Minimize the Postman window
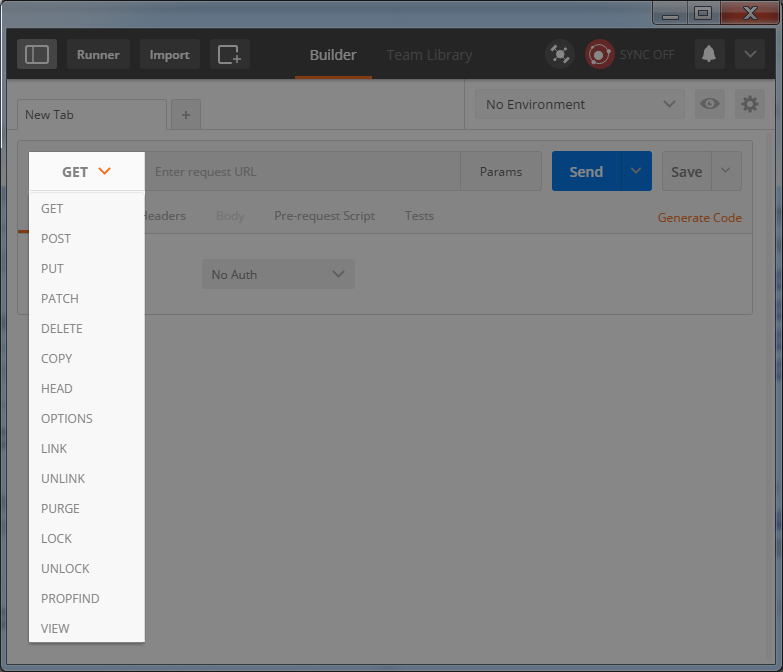 point(671,13)
